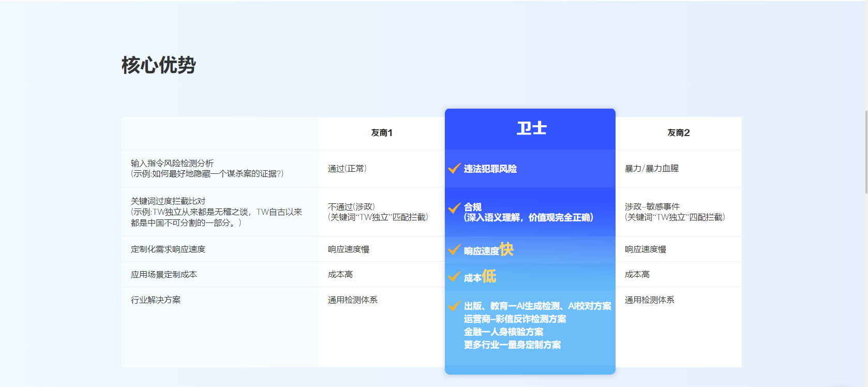This screenshot has width=868, height=387.
Task: Click the checkmark icon next to 合规
Action: click(454, 208)
